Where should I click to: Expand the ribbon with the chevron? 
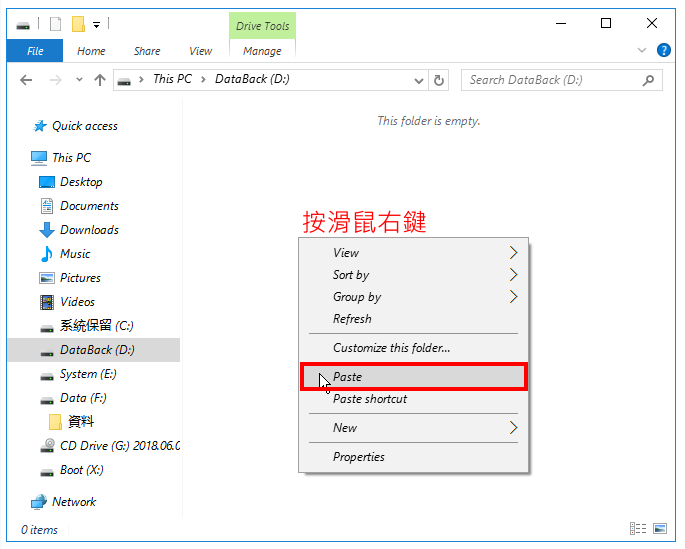tap(642, 50)
